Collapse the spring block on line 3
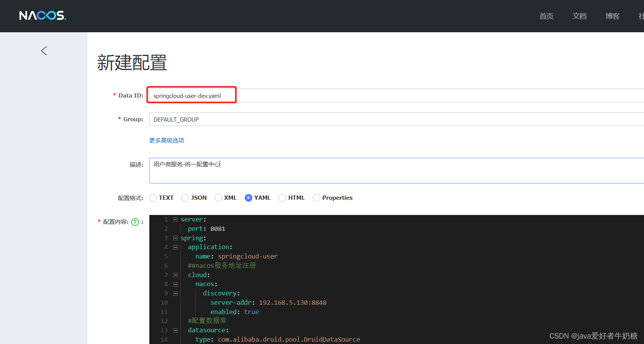 [175, 238]
